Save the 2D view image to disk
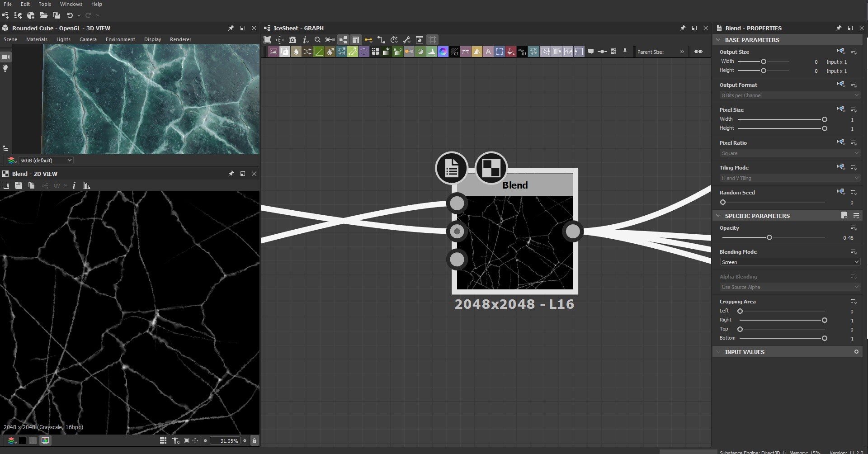The height and width of the screenshot is (454, 868). [19, 186]
